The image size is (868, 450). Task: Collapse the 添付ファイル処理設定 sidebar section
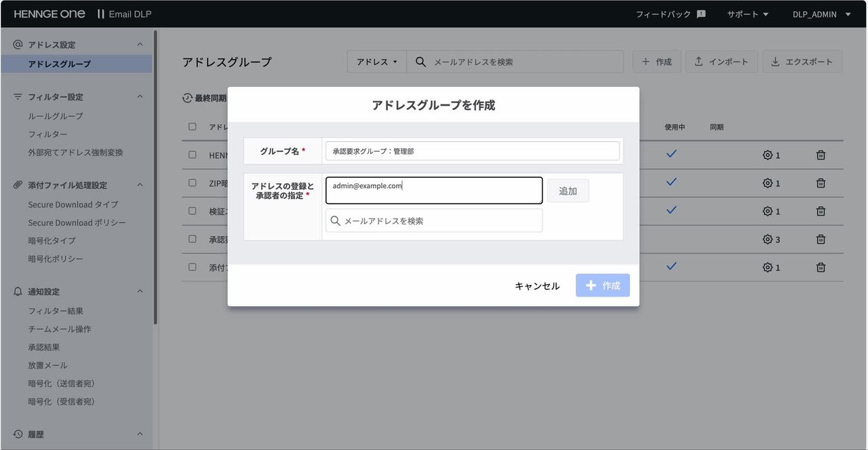coord(140,185)
